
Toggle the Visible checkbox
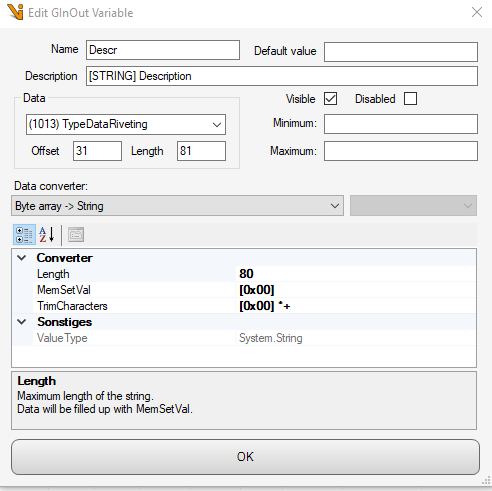330,99
